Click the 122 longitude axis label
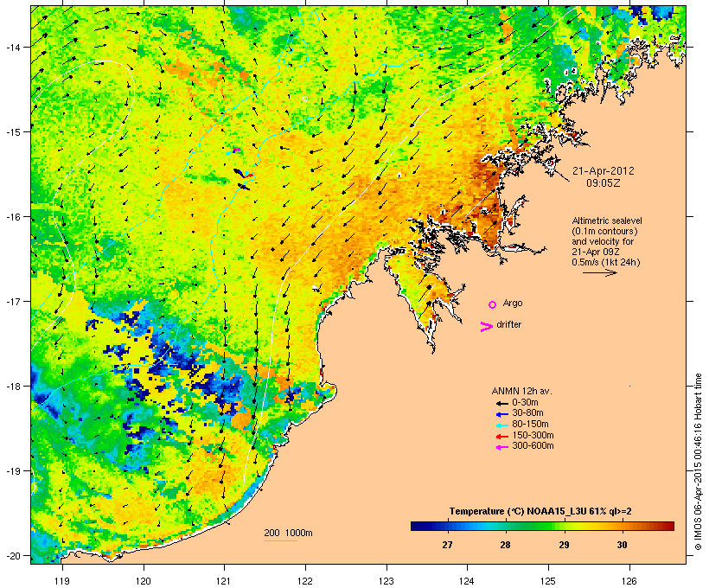The width and height of the screenshot is (709, 588). (x=305, y=581)
